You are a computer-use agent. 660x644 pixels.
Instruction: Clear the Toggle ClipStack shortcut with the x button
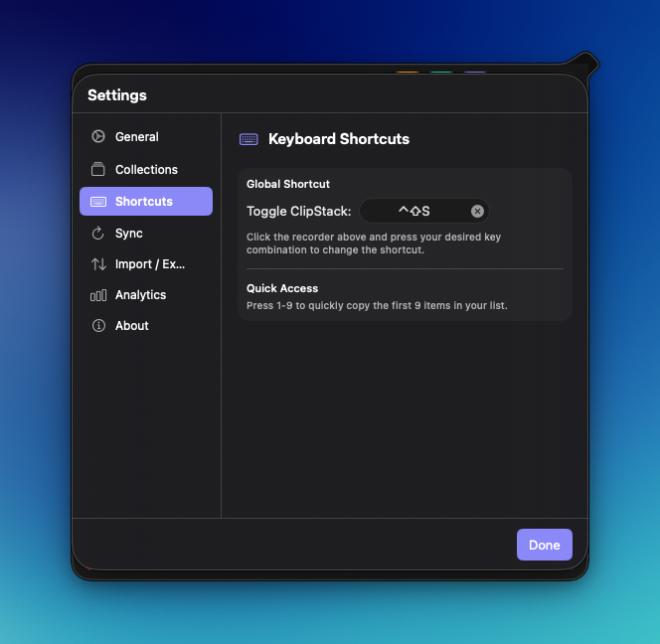(x=477, y=212)
